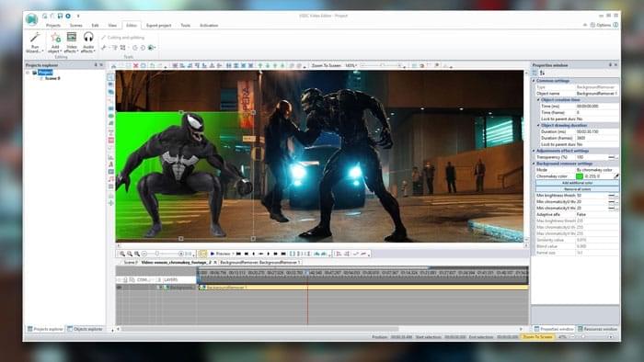
Task: Select the Project node in Projects explorer
Action: [45, 73]
